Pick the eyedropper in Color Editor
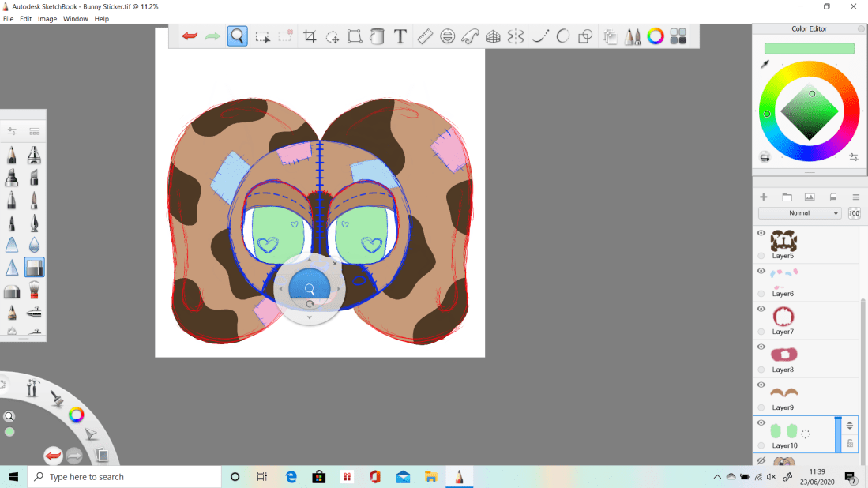868x488 pixels. pos(765,65)
